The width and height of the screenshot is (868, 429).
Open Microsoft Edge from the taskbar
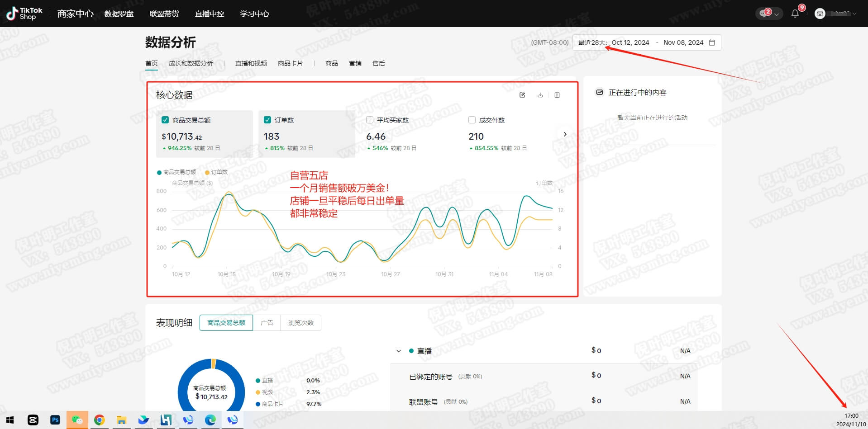pos(210,420)
